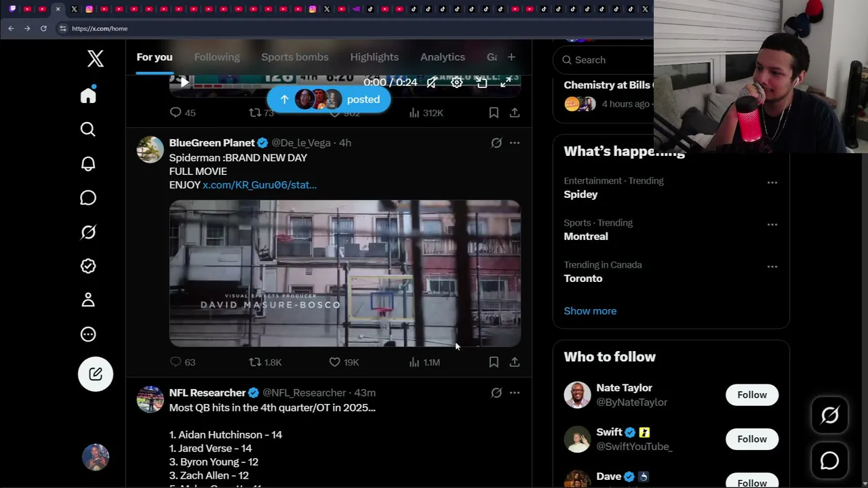868x488 pixels.
Task: Reply to the post with 63 replies
Action: coord(182,363)
